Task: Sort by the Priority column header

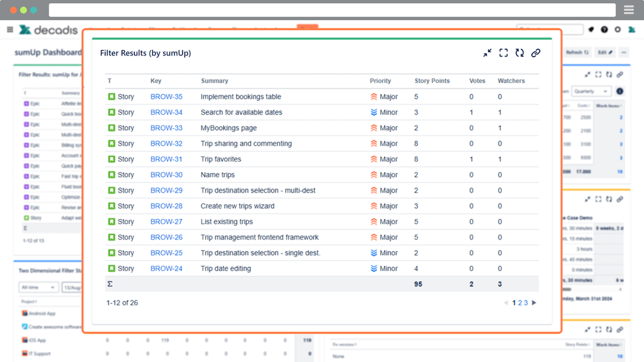Action: pos(380,81)
